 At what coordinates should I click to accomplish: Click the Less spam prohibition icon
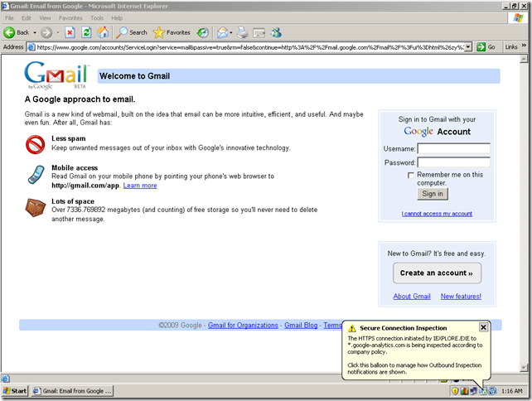click(36, 144)
